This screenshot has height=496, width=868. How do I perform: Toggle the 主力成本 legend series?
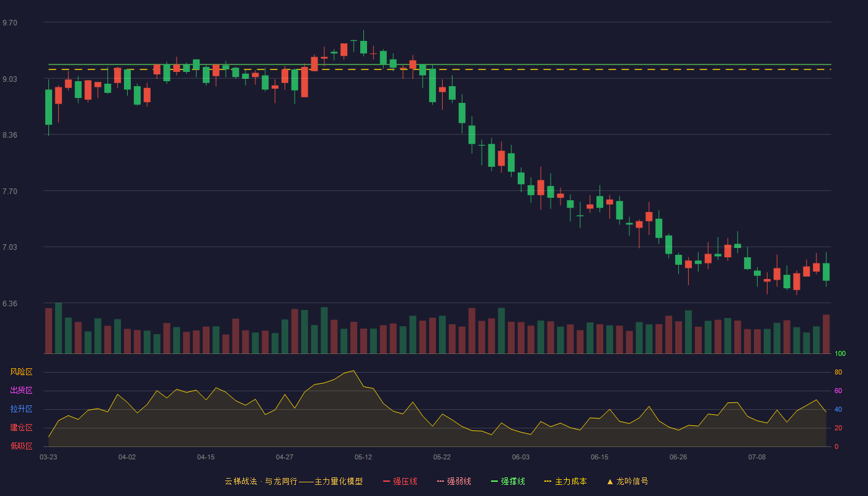pyautogui.click(x=565, y=481)
